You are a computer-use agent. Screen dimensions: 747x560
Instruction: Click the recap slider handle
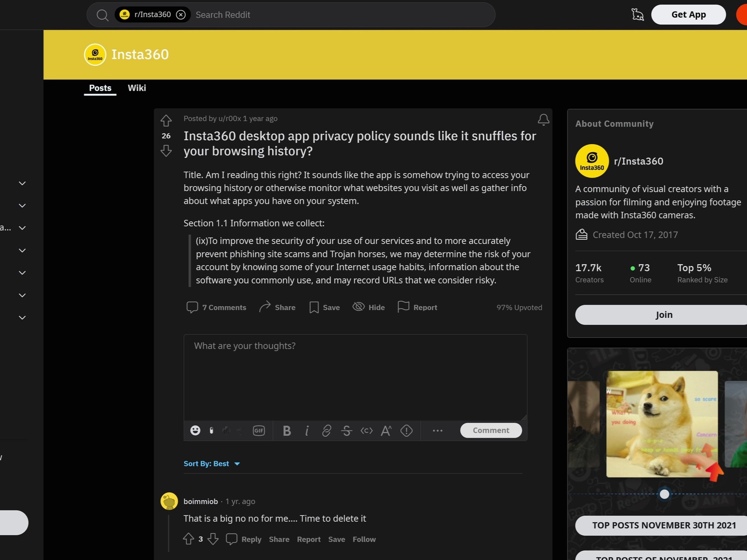click(664, 494)
